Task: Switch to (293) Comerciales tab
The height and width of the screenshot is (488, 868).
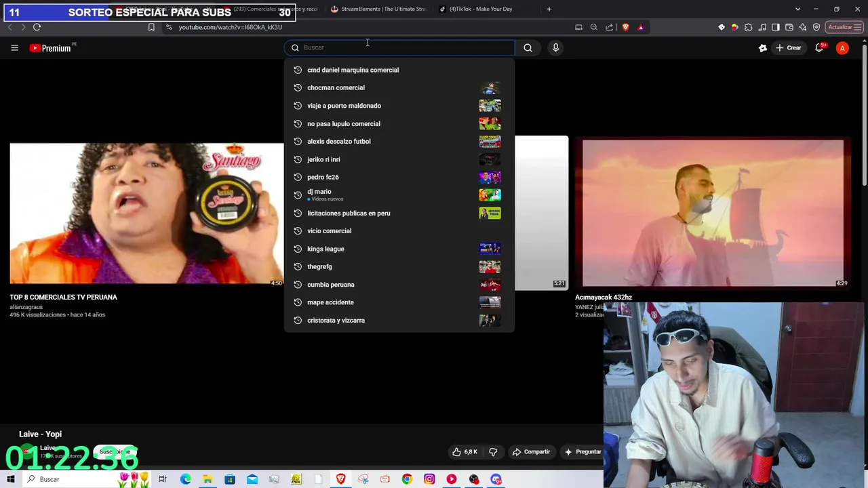Action: click(x=270, y=9)
